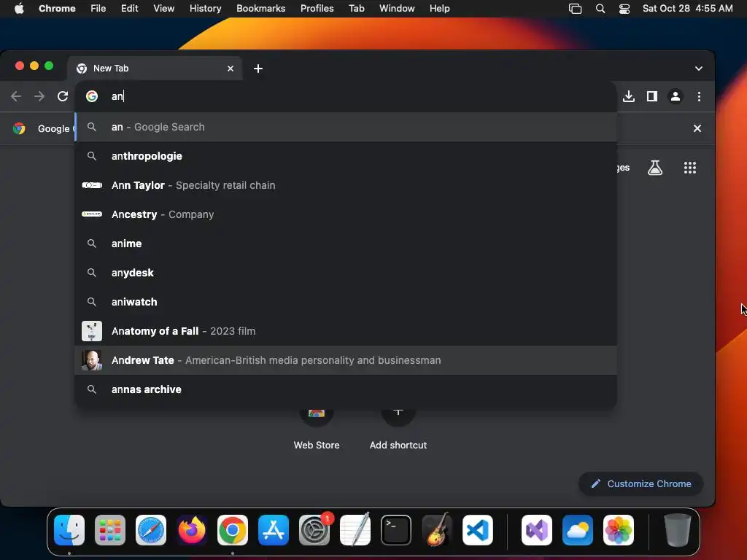Open the Search Labs flask icon
The image size is (747, 560).
pos(655,168)
